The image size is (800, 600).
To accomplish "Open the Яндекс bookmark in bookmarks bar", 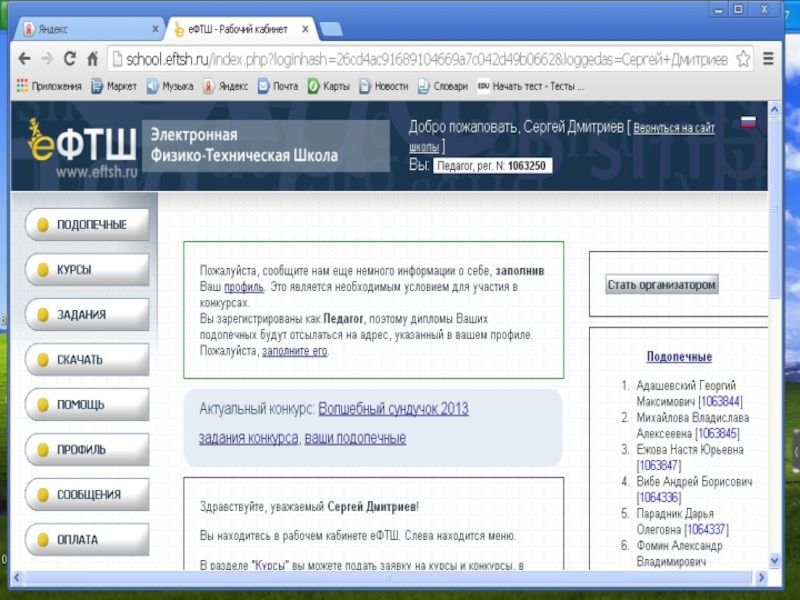I will point(226,86).
